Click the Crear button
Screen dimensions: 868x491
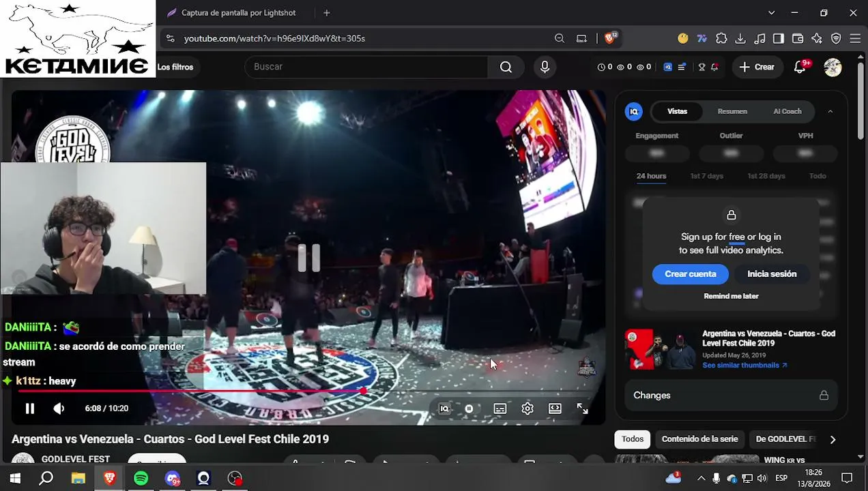[x=757, y=67]
